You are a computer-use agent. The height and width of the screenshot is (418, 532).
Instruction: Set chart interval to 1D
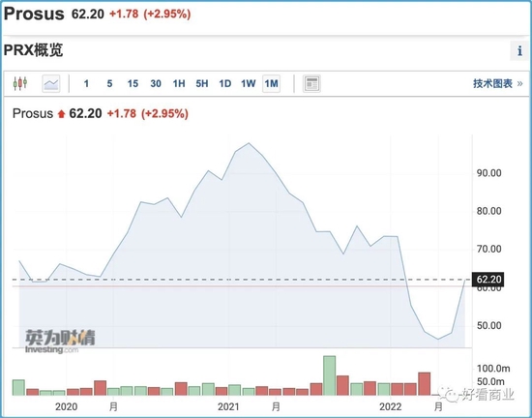[x=225, y=83]
